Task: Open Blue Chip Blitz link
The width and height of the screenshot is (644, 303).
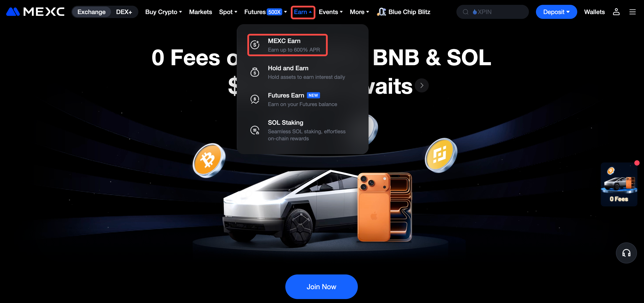Action: point(403,12)
